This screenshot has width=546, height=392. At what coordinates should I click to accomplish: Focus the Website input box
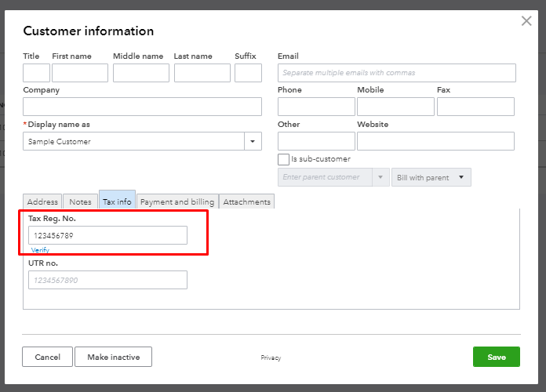435,141
